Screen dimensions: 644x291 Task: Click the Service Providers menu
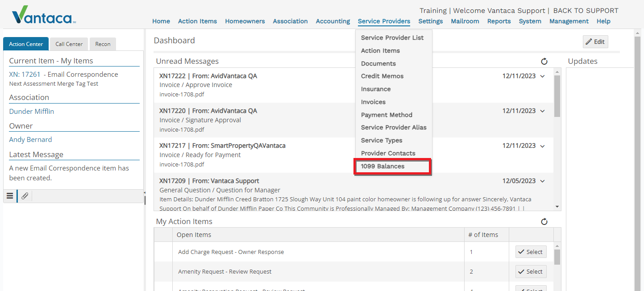click(x=384, y=21)
